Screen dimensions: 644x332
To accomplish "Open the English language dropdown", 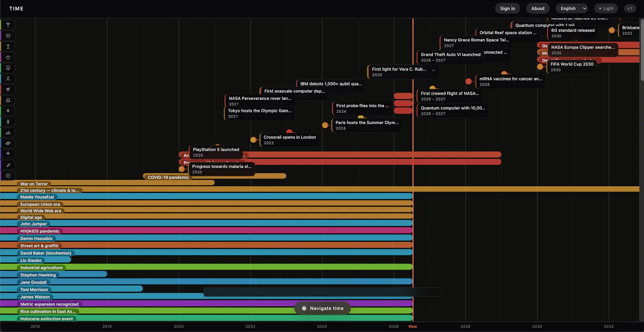I will 572,8.
